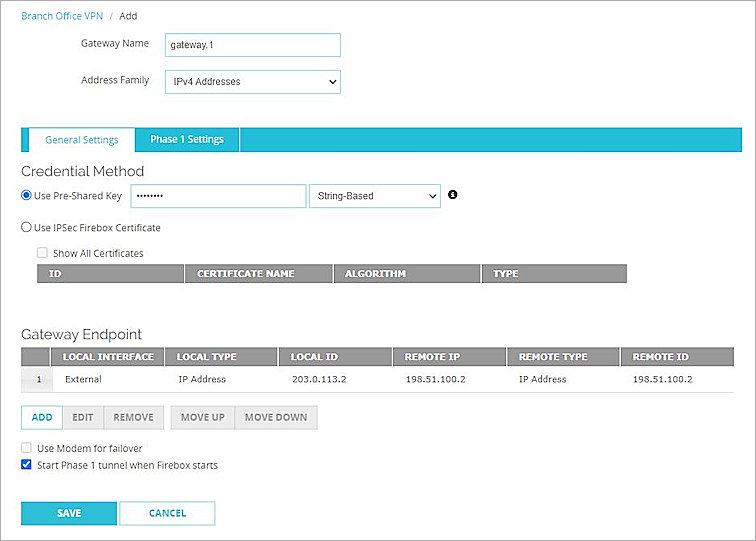Switch to Phase 1 Settings tab
756x541 pixels.
pos(187,140)
